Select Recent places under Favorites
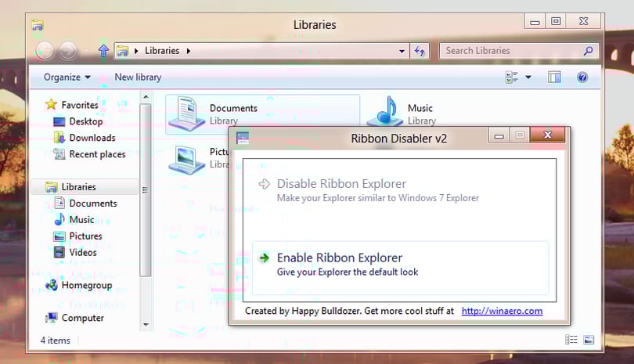Screen dimensions: 634x364 click(x=97, y=154)
